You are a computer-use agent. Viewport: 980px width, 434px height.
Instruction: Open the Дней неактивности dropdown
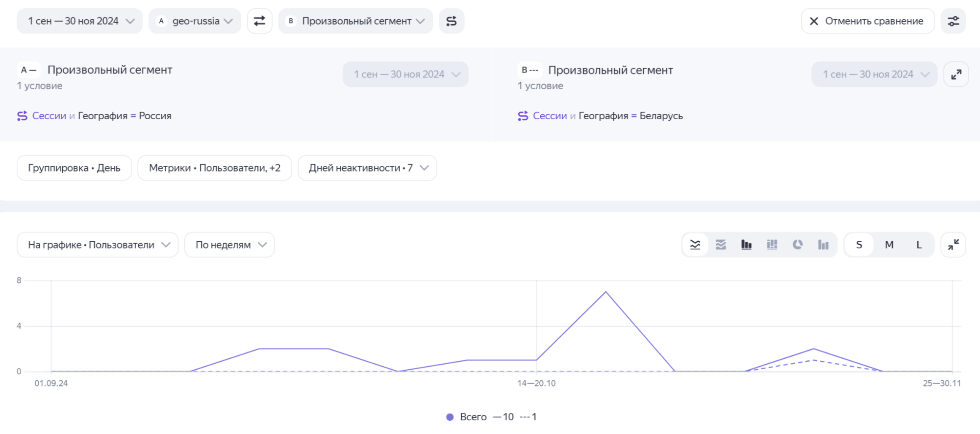pyautogui.click(x=367, y=168)
